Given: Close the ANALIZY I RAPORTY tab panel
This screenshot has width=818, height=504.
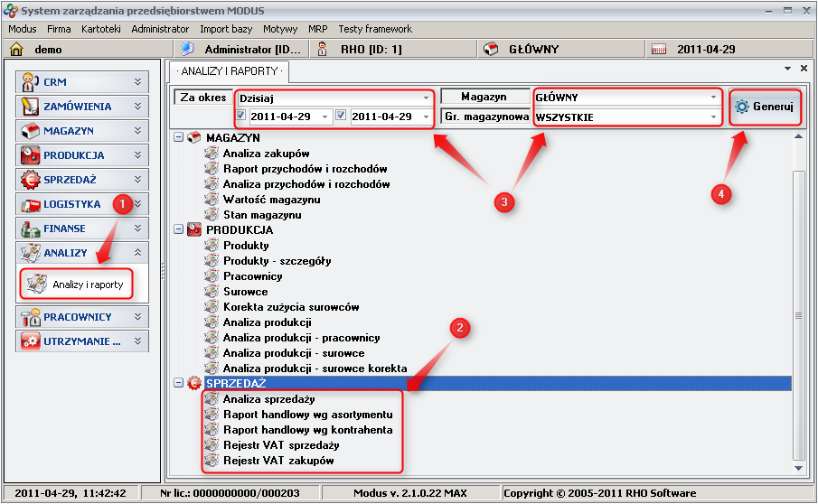Looking at the screenshot, I should click(x=804, y=69).
